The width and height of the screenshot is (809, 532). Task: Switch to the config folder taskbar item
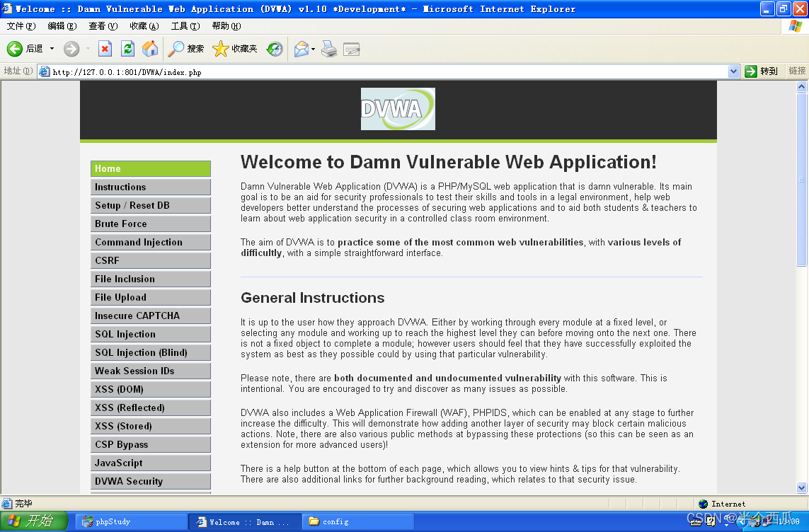(358, 521)
